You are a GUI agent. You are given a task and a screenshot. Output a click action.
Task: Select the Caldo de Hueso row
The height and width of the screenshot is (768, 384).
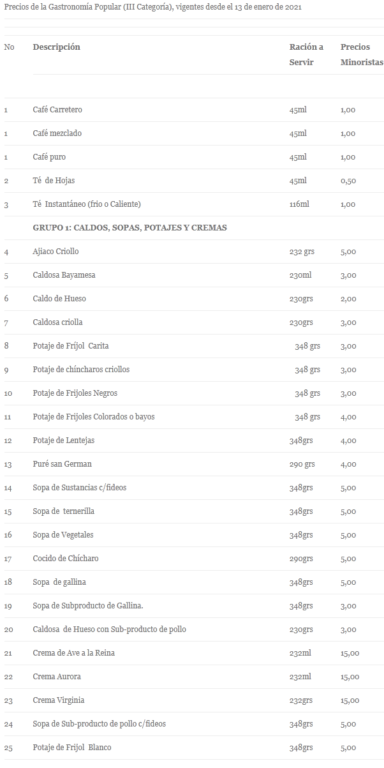point(192,299)
